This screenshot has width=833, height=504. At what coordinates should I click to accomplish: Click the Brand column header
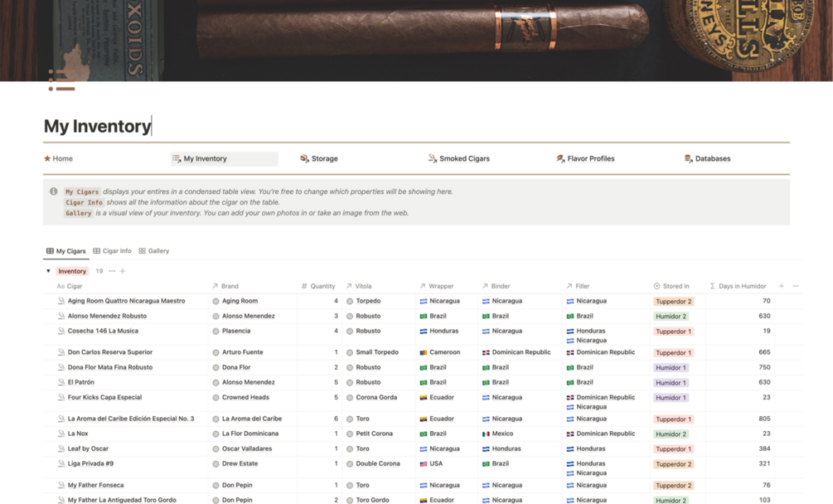225,286
